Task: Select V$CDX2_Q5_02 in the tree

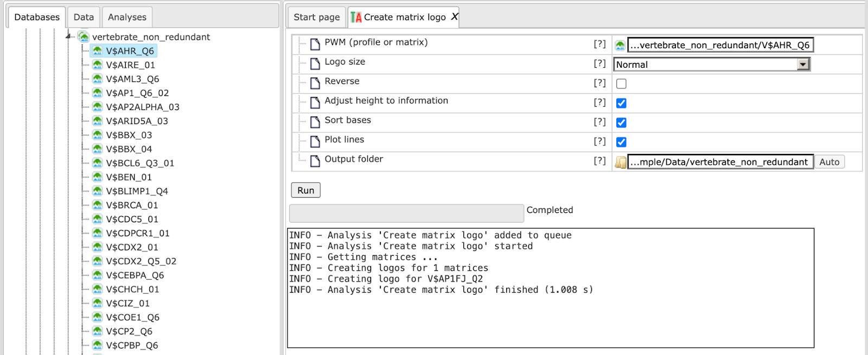Action: click(x=141, y=261)
